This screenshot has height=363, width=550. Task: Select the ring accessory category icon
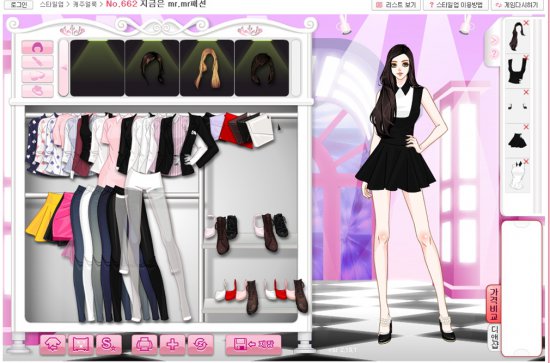click(38, 90)
